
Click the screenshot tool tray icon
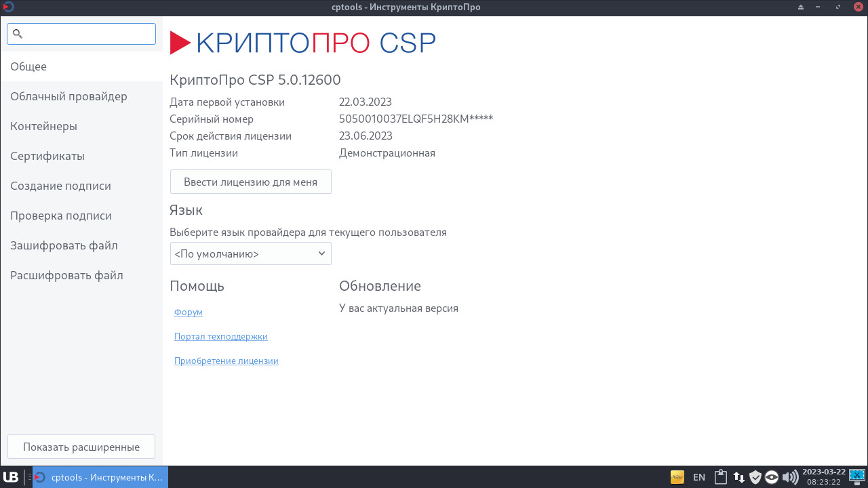point(857,477)
